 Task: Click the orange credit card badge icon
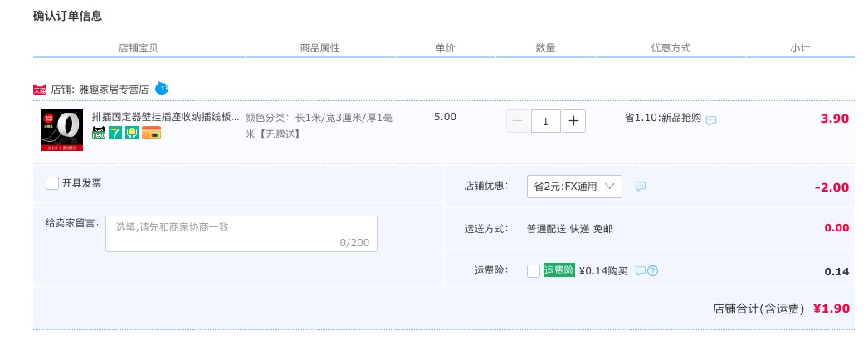(x=151, y=133)
